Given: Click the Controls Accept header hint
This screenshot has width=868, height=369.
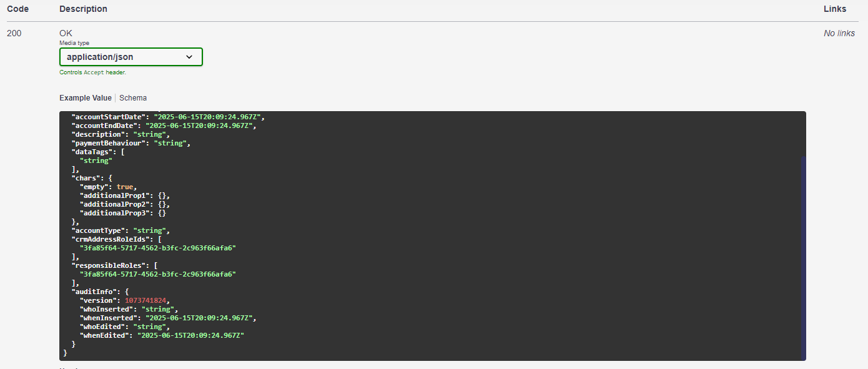Looking at the screenshot, I should tap(92, 72).
